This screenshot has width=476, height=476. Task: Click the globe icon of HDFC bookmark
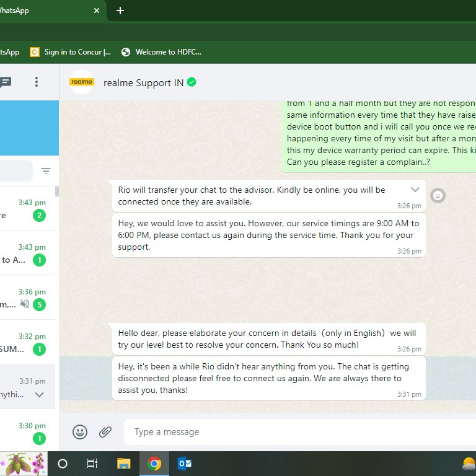click(x=126, y=52)
